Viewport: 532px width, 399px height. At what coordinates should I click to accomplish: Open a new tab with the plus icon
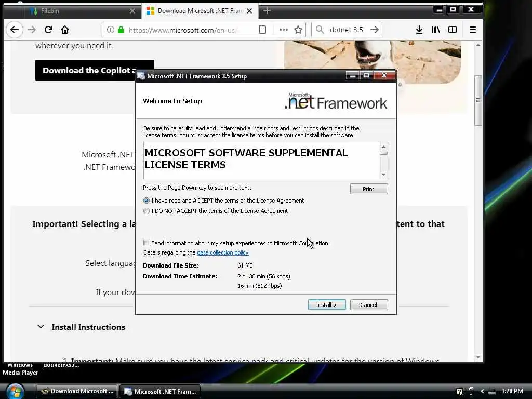pyautogui.click(x=267, y=11)
